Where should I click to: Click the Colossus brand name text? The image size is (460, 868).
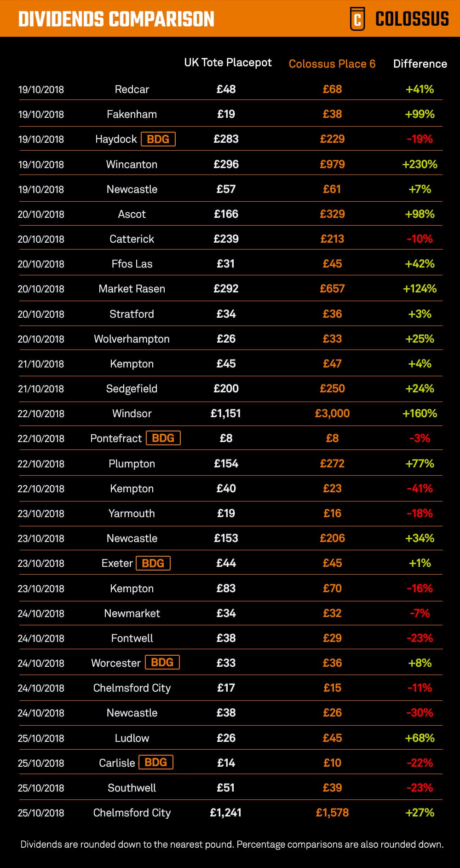[412, 19]
